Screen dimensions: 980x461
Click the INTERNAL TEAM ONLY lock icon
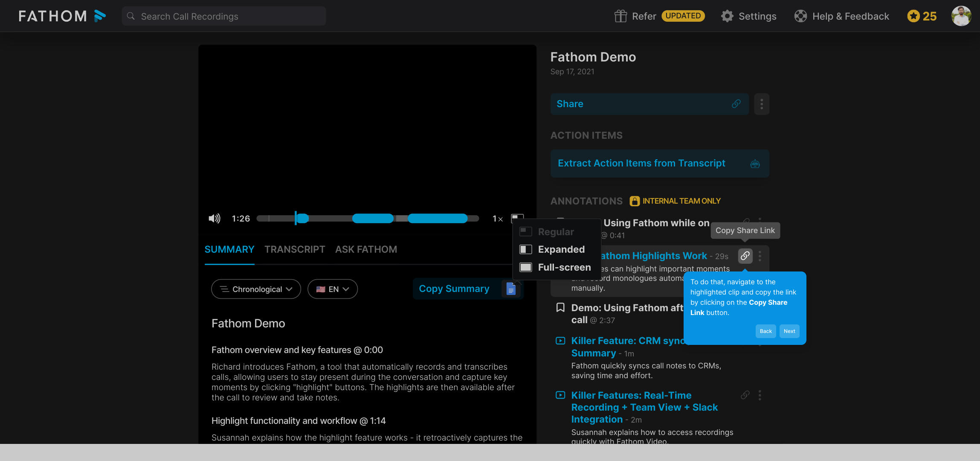[635, 201]
